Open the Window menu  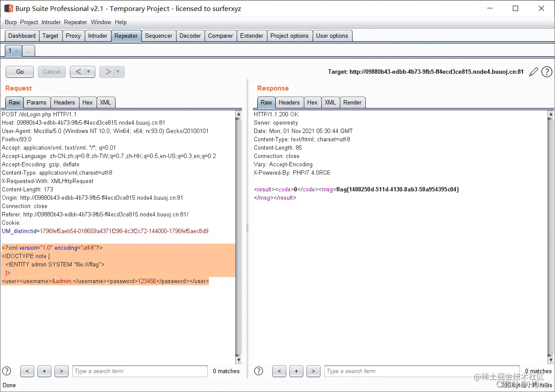coord(101,22)
